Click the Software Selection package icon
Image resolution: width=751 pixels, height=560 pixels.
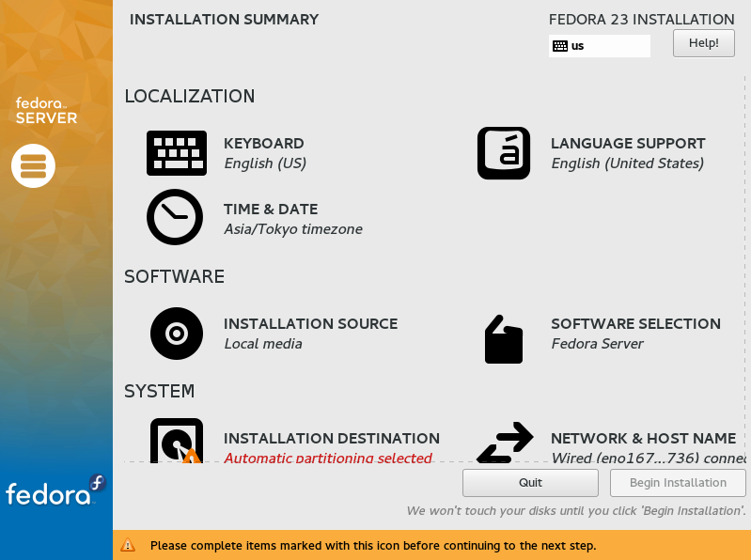(x=504, y=339)
